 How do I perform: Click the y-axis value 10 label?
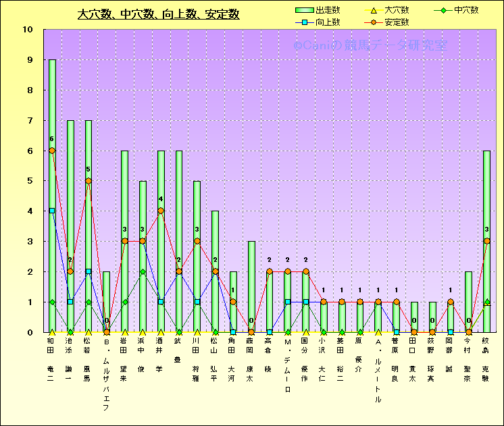[x=28, y=30]
